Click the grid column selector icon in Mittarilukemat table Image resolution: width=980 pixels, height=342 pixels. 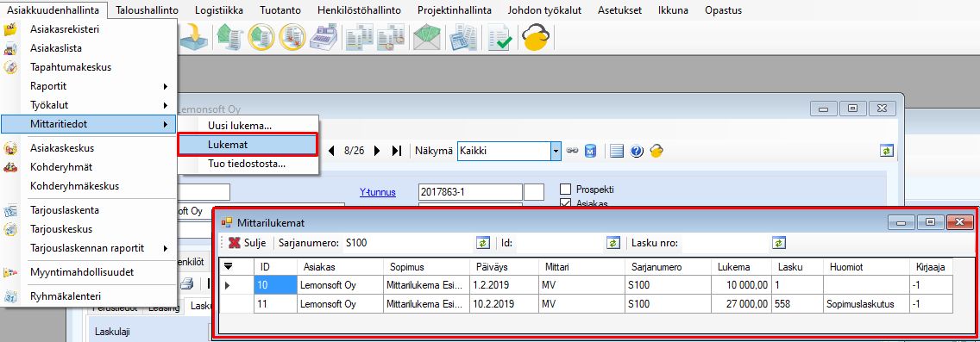229,266
